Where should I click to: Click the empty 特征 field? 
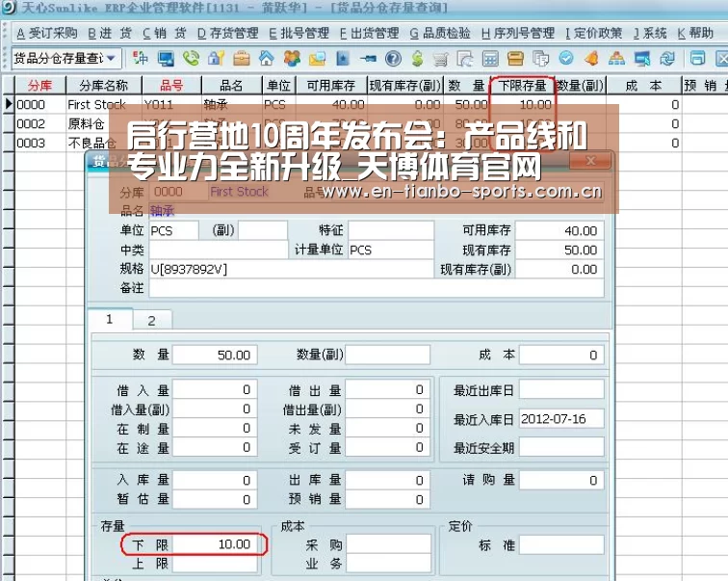click(x=391, y=230)
